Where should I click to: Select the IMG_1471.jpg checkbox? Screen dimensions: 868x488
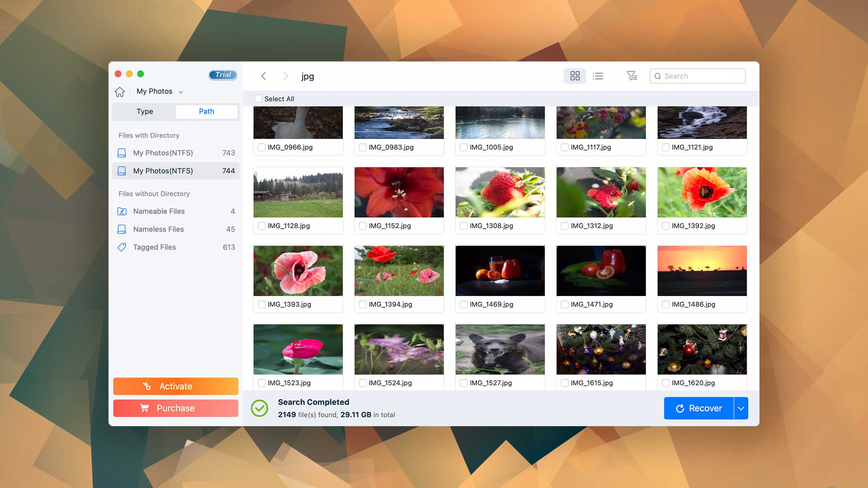pyautogui.click(x=565, y=304)
